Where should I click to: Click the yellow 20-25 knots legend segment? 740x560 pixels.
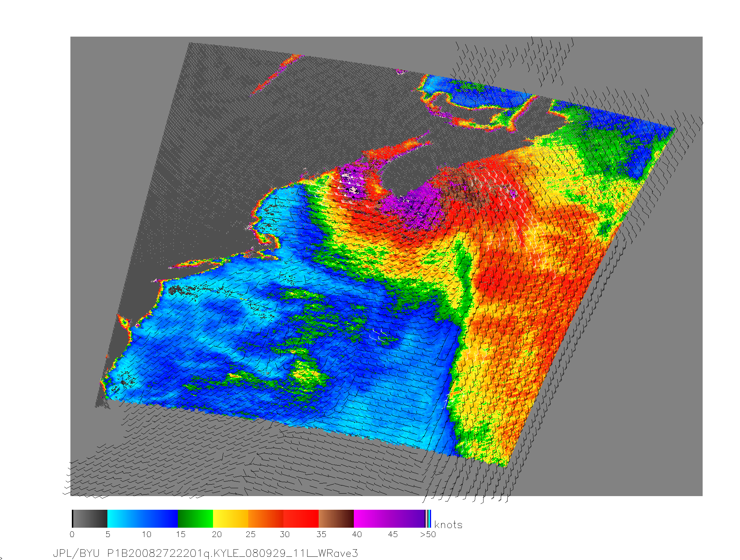(x=231, y=518)
